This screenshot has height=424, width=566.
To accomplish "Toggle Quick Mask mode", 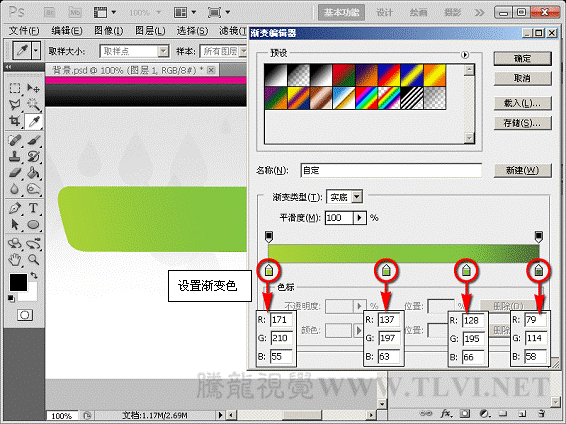I will (25, 315).
